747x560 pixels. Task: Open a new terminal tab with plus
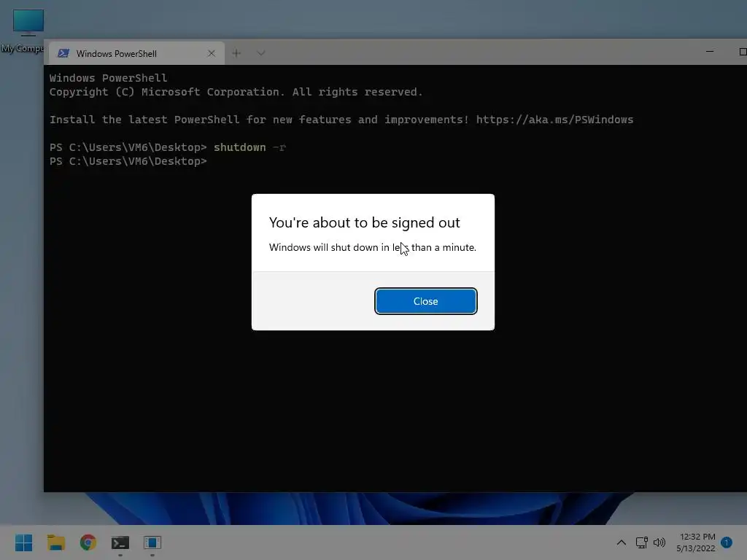(236, 53)
